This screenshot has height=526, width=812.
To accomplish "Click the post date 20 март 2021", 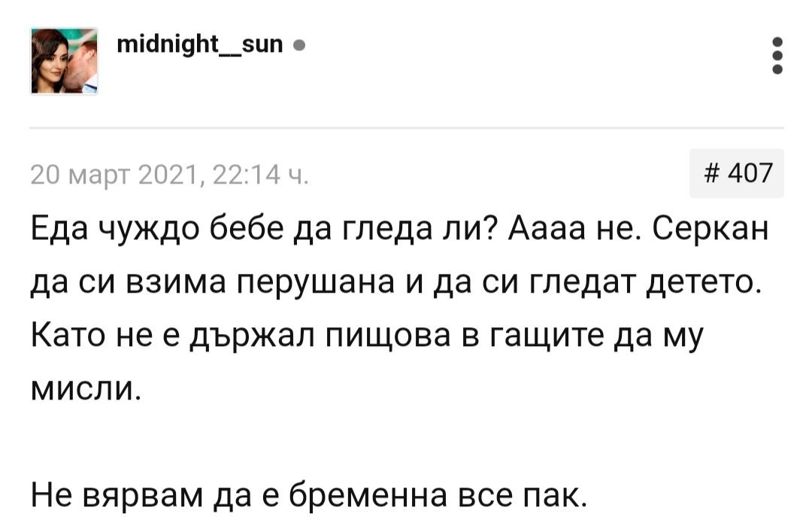I will click(x=111, y=175).
